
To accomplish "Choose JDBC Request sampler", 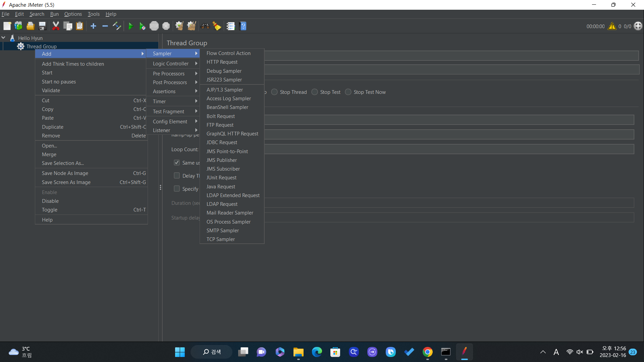I will point(232,142).
